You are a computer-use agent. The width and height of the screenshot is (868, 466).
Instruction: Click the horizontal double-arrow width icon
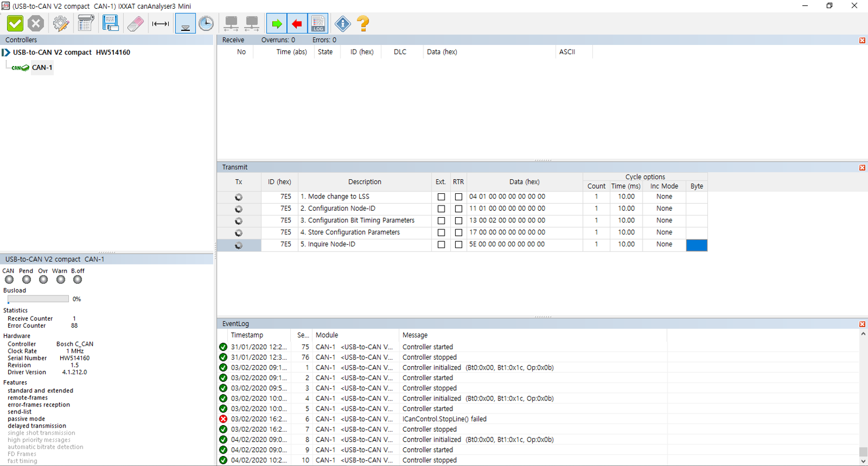[160, 24]
